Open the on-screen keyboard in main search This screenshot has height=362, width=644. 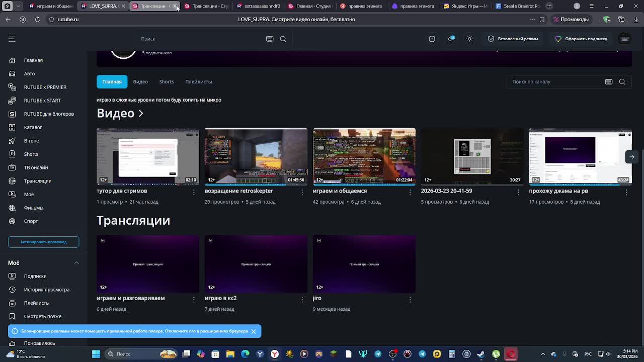[270, 39]
